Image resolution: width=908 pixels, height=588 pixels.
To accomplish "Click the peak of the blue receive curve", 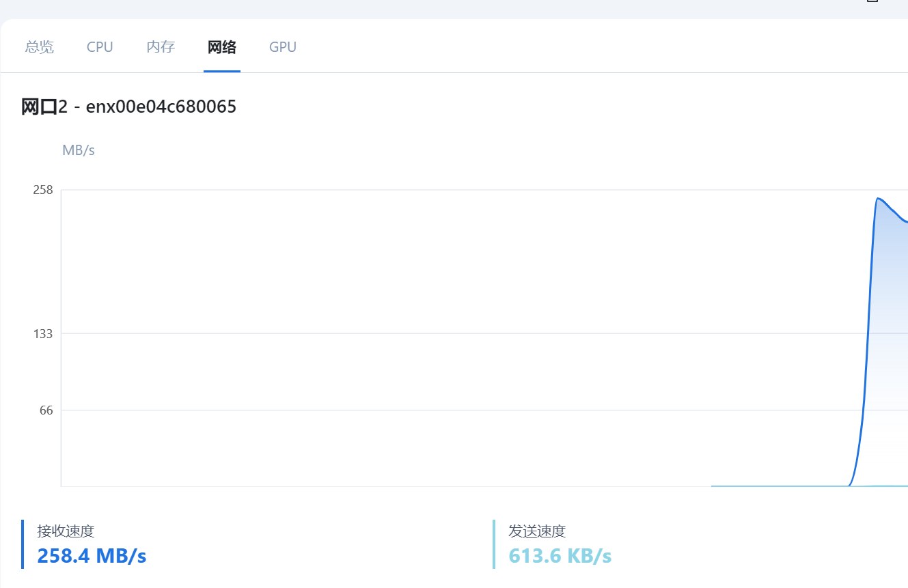I will (x=878, y=199).
